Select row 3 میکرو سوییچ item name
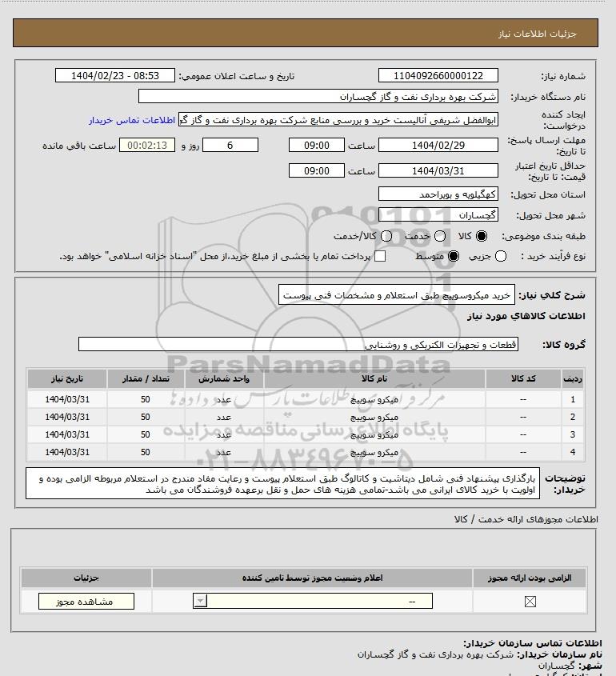 (x=374, y=435)
